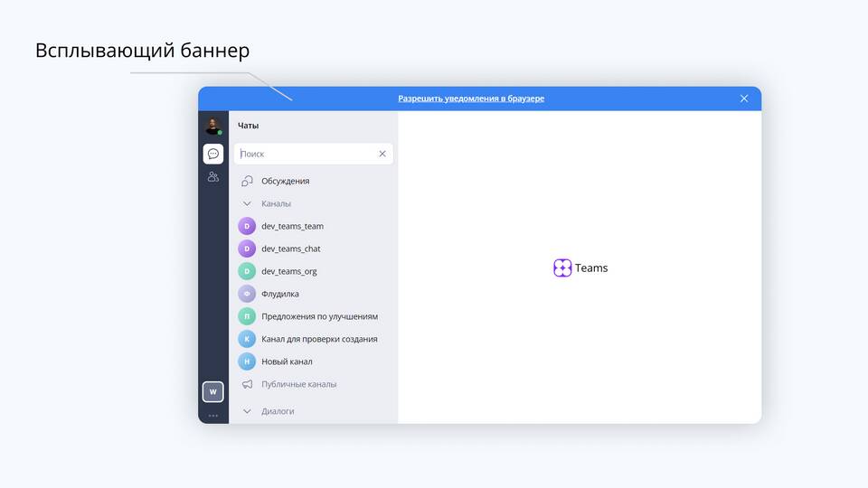This screenshot has height=488, width=868.
Task: Click the Предложения по улучшениям avatar
Action: pos(247,316)
